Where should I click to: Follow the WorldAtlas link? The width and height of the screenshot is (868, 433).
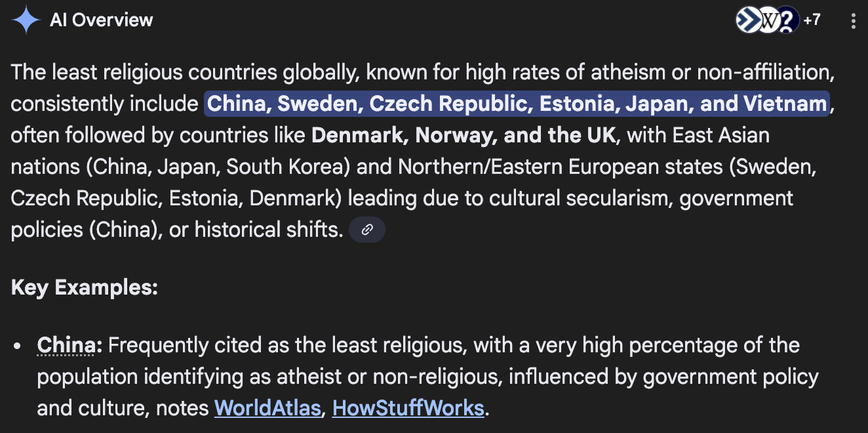point(267,408)
